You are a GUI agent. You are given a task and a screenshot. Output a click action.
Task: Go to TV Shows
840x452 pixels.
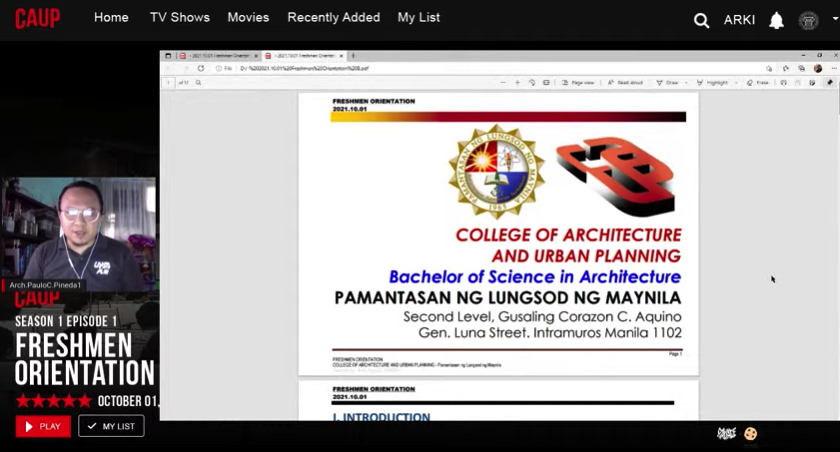pos(179,17)
